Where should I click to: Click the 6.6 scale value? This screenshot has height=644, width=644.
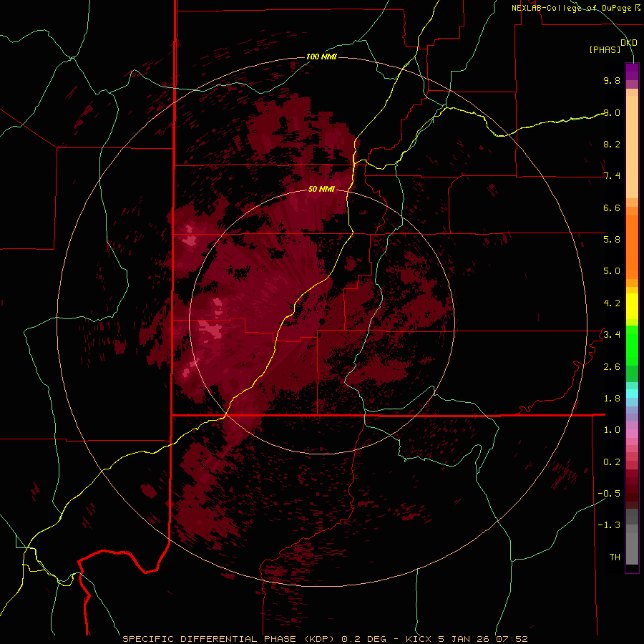tap(612, 208)
